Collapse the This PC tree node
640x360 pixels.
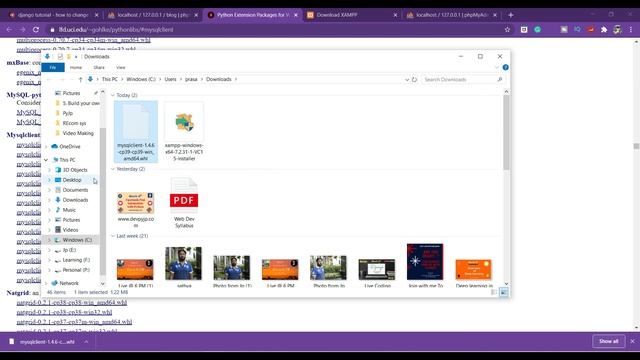[x=46, y=160]
